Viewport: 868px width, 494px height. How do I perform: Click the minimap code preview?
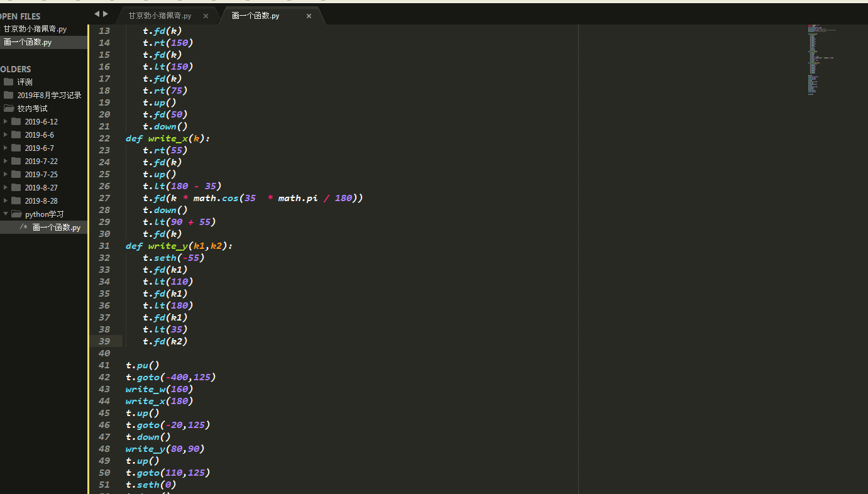(821, 60)
